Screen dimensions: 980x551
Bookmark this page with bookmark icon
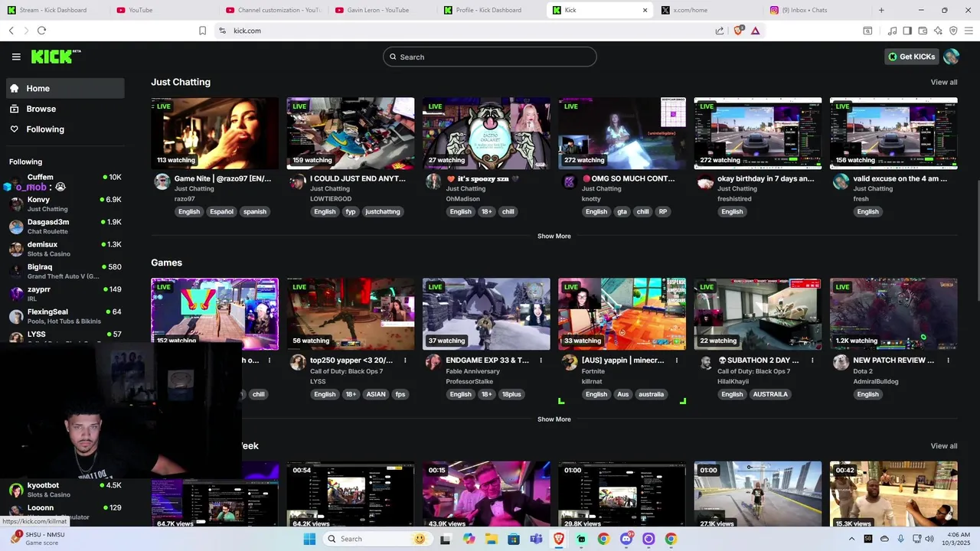pos(202,31)
